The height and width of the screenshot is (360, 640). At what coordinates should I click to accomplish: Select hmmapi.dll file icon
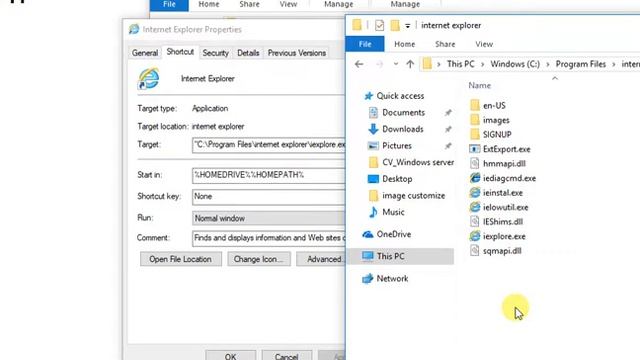click(475, 164)
